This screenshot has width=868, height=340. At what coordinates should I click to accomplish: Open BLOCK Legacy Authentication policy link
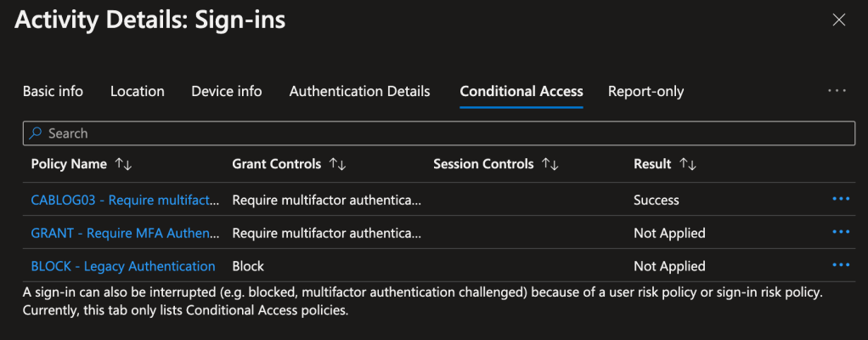tap(123, 266)
